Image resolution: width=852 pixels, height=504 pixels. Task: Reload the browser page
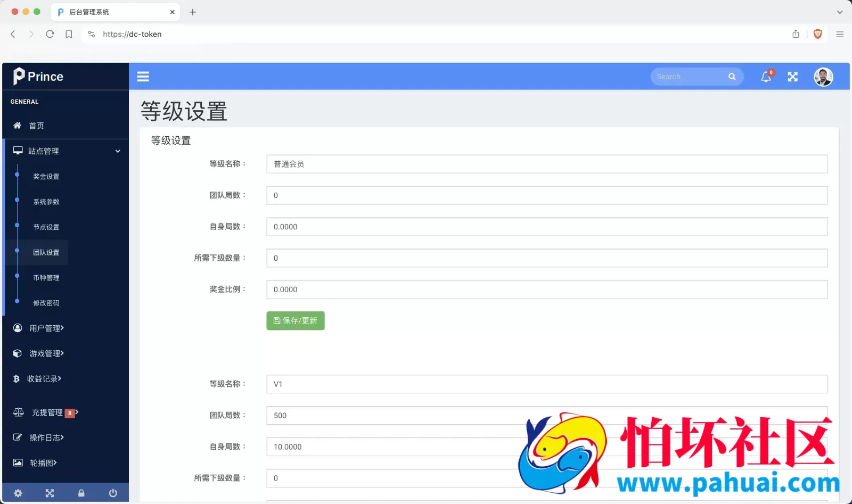click(x=50, y=34)
